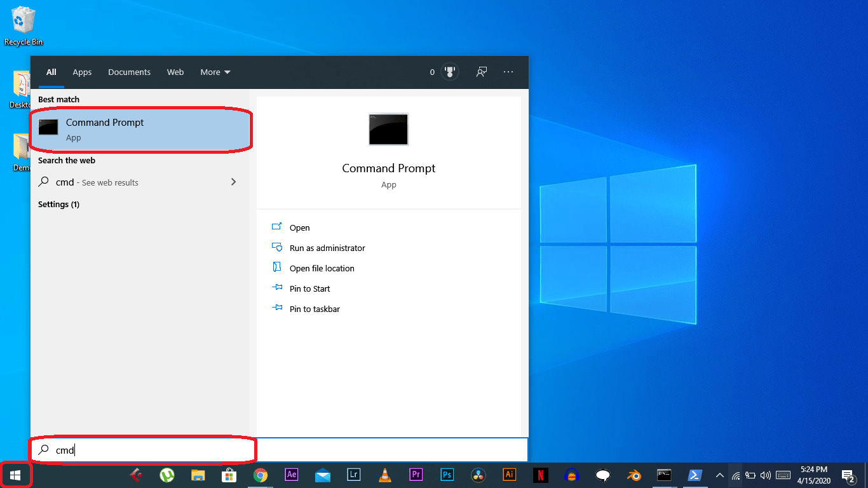This screenshot has width=868, height=488.
Task: Open the Rewards trophy icon
Action: (x=450, y=72)
